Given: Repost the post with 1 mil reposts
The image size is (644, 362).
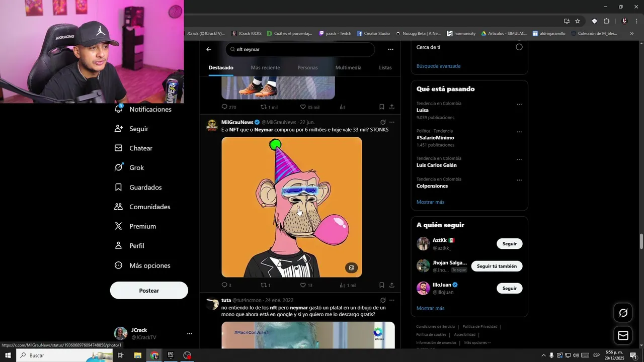Looking at the screenshot, I should pyautogui.click(x=269, y=107).
